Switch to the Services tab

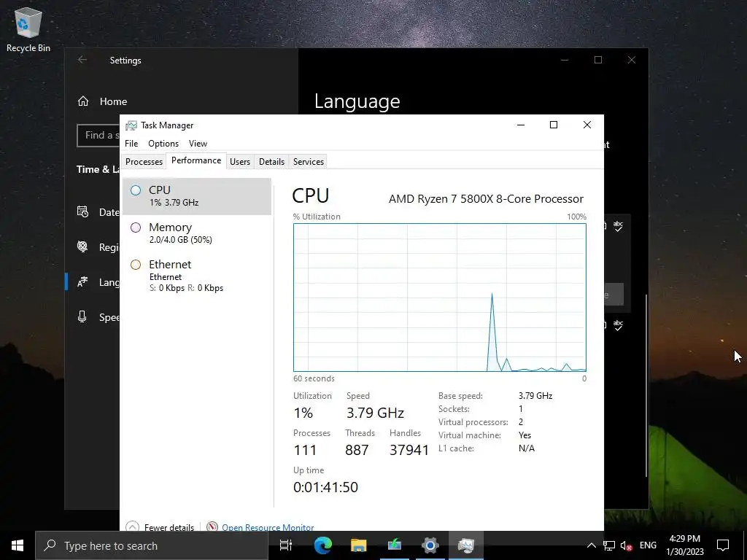point(309,161)
